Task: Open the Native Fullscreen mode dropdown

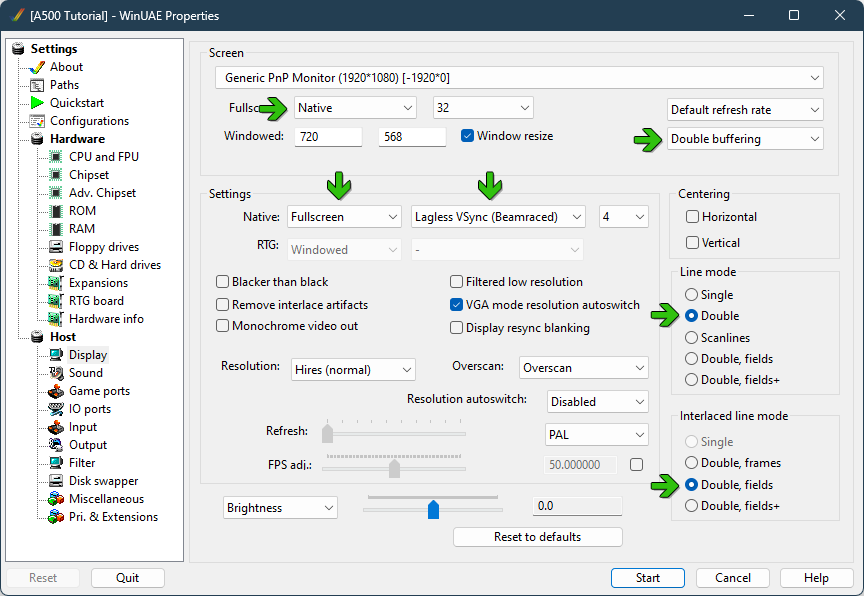Action: click(x=344, y=217)
